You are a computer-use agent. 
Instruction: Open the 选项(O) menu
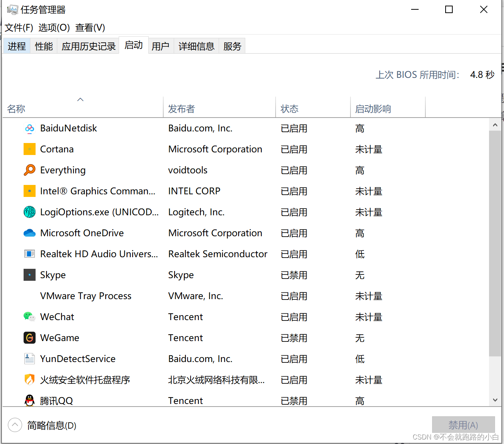[54, 28]
